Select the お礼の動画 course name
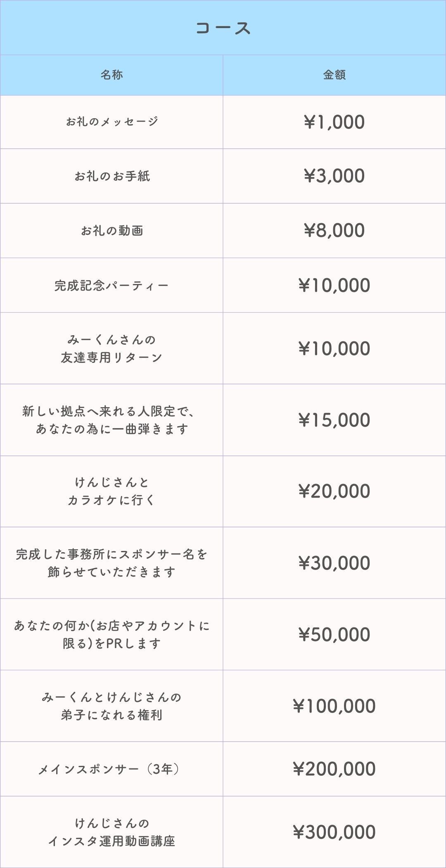 coord(111,231)
